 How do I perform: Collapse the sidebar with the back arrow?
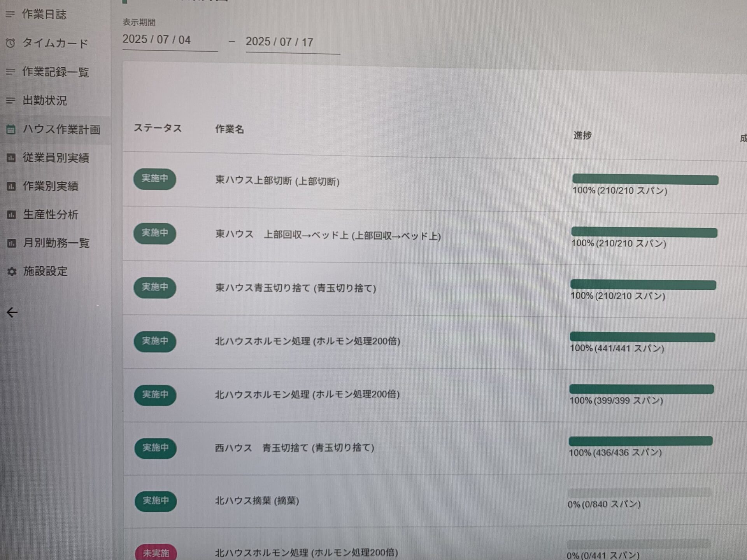(12, 312)
